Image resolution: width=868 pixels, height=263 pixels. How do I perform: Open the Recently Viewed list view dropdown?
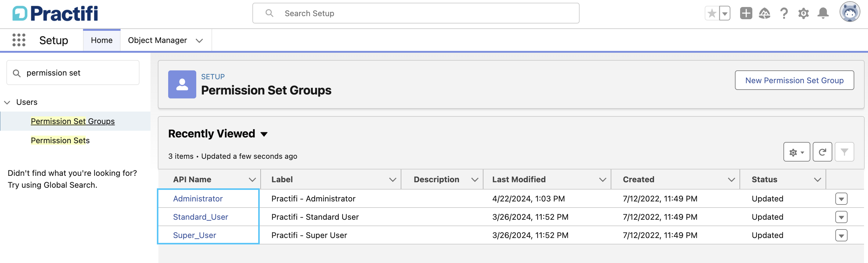[x=264, y=134]
